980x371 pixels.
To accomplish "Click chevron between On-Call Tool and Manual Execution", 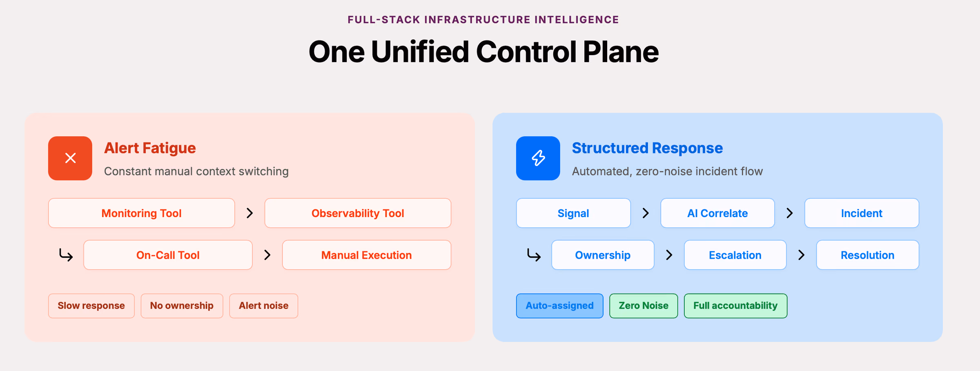I will coord(267,255).
